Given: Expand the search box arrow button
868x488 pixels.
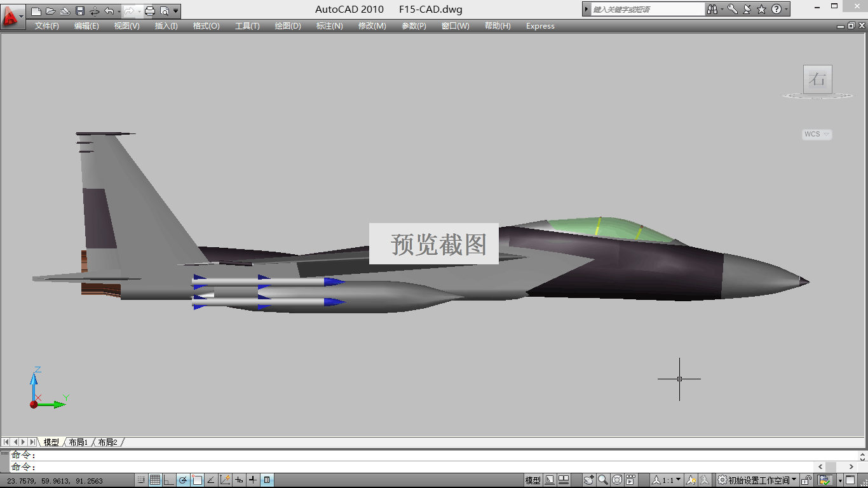Looking at the screenshot, I should coord(587,10).
